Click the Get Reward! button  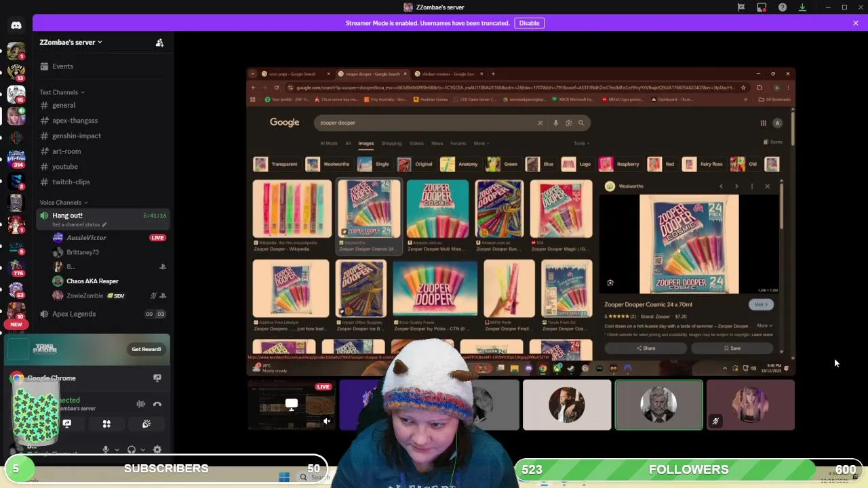[x=146, y=349]
